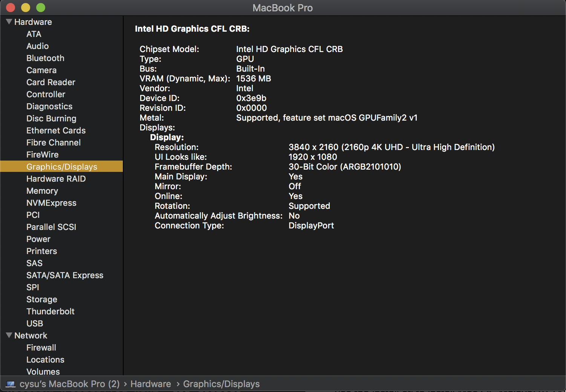566x392 pixels.
Task: Click the Metal support value text
Action: 327,118
